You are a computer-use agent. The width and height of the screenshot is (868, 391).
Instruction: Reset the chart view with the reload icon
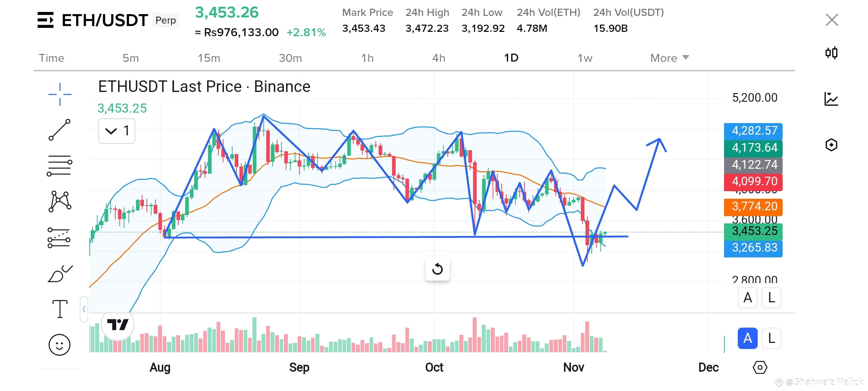click(x=438, y=269)
